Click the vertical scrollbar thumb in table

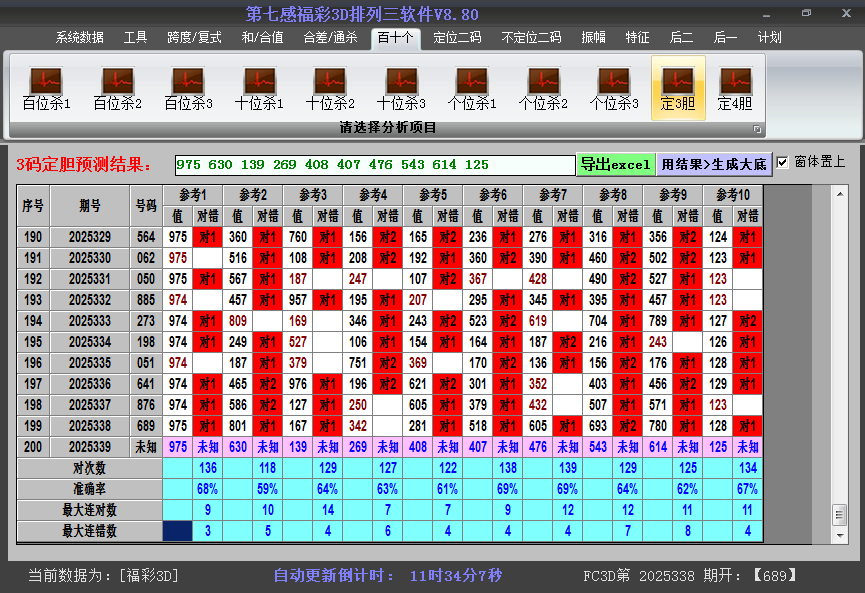click(x=839, y=513)
